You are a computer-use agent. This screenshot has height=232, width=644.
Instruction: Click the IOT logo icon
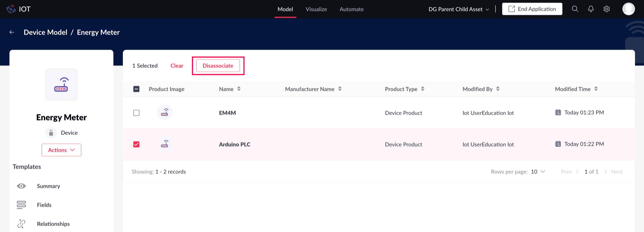point(11,9)
